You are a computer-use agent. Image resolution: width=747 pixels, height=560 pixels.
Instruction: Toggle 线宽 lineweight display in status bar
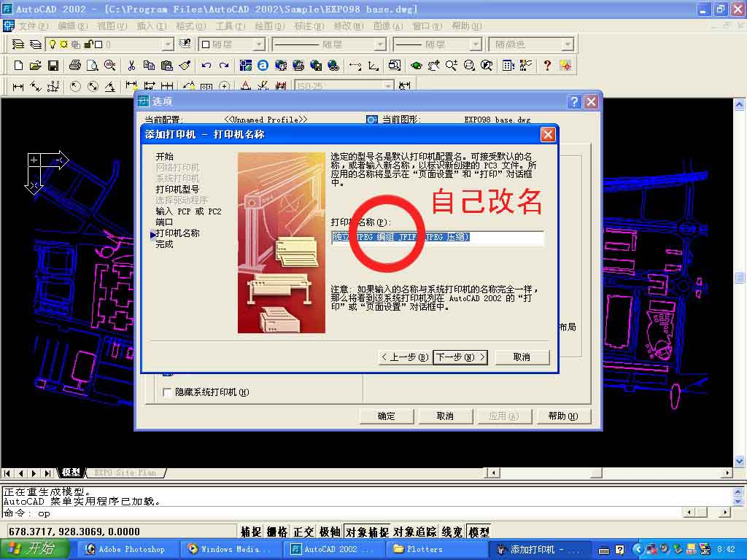(x=452, y=532)
